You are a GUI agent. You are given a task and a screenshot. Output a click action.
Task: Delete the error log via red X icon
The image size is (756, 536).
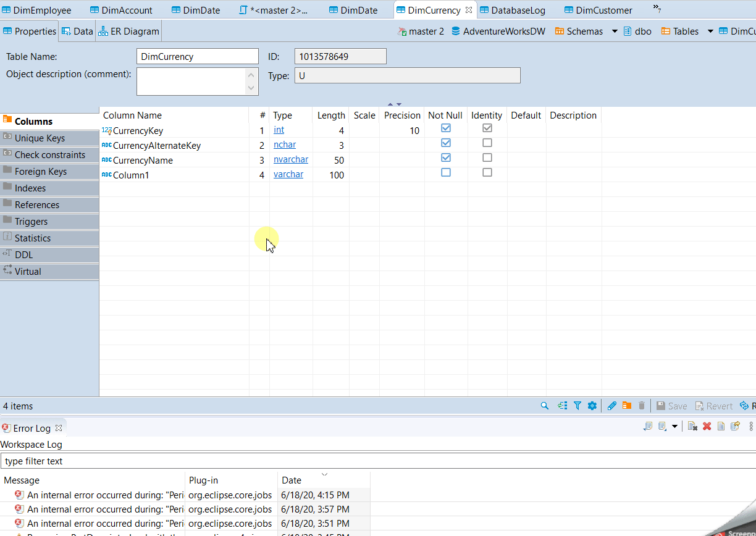pos(707,427)
